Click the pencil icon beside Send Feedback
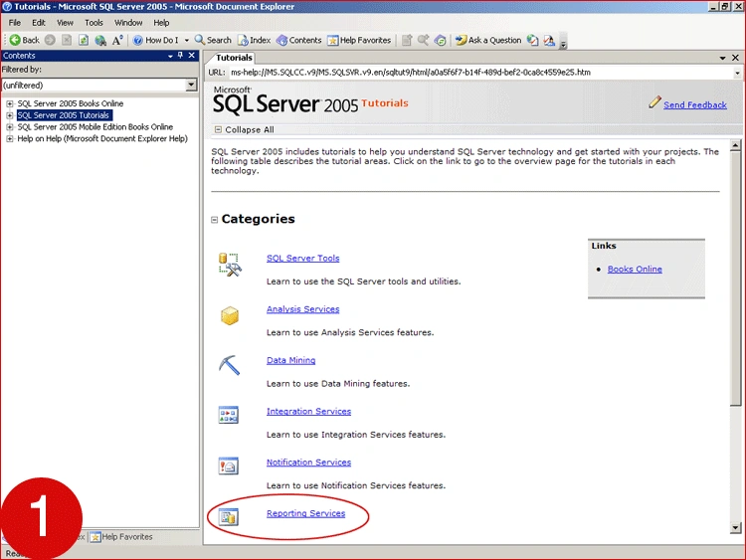 [x=654, y=102]
